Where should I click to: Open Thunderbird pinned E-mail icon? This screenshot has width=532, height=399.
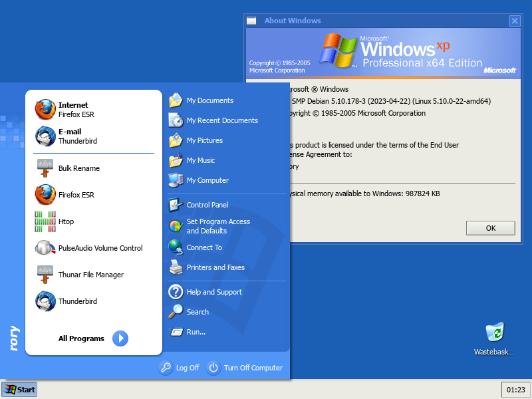(45, 136)
